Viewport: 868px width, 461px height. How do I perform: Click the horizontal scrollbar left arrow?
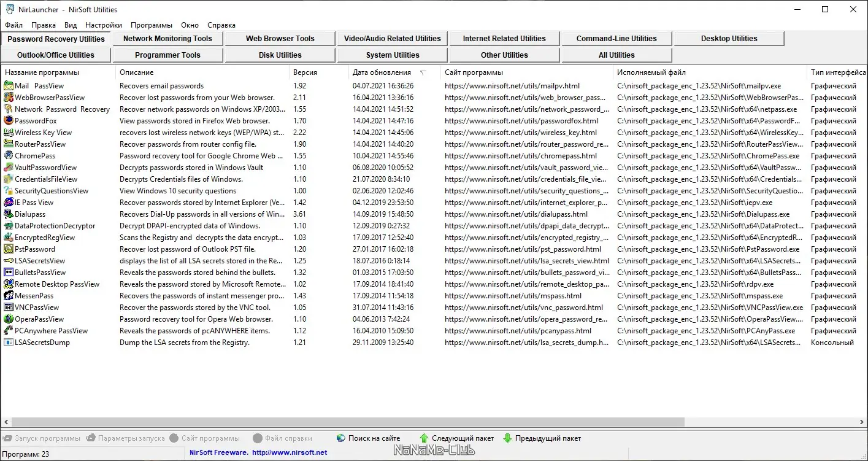[x=6, y=422]
